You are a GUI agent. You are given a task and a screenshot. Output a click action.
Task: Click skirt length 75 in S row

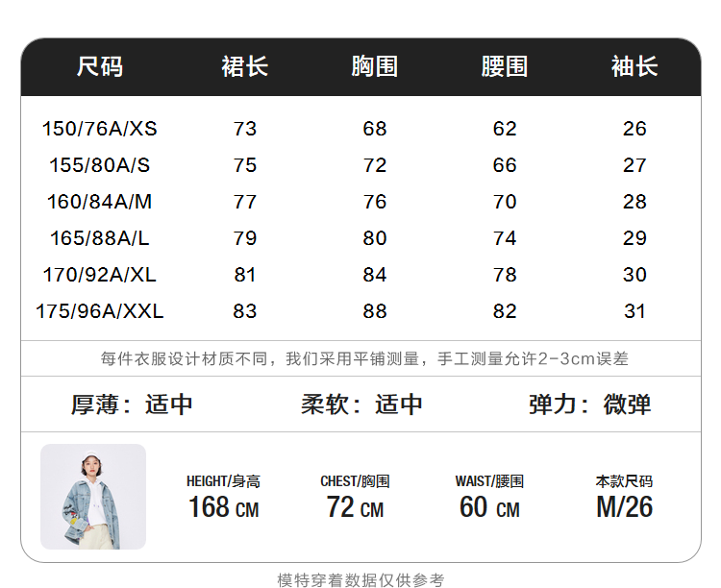(244, 165)
